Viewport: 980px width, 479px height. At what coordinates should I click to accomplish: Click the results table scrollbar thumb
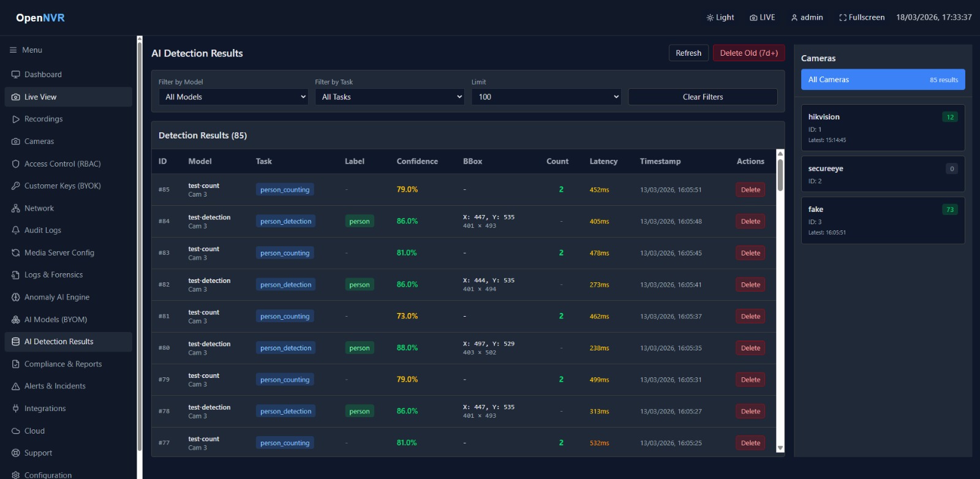[780, 175]
